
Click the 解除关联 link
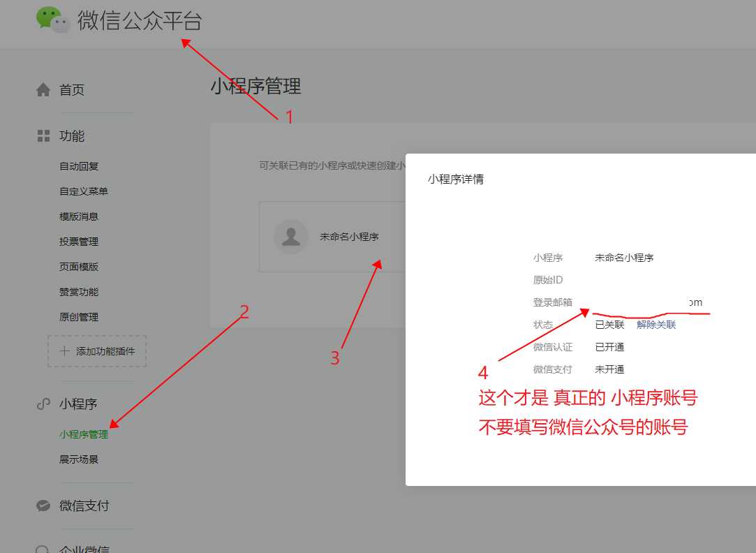(x=656, y=325)
